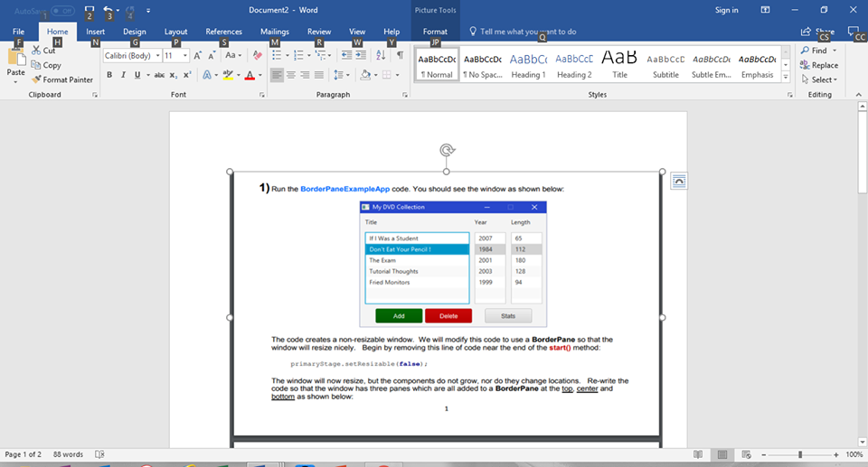This screenshot has height=467, width=868.
Task: Justify the paragraph text
Action: point(319,75)
